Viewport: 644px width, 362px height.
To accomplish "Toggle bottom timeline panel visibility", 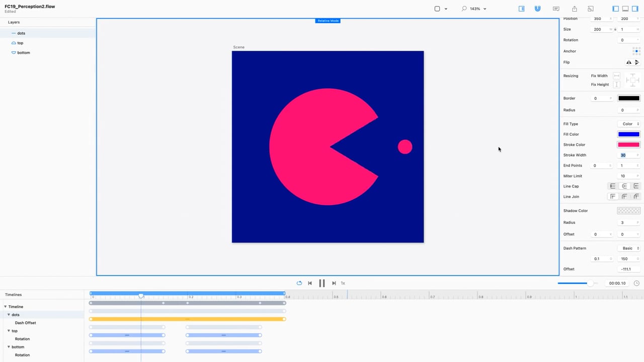I will pos(625,9).
